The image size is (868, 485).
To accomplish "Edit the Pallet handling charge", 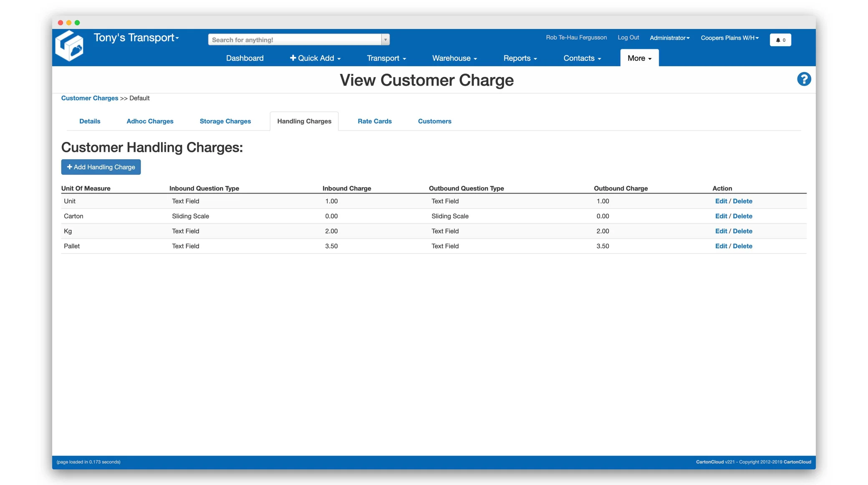I will (x=721, y=246).
